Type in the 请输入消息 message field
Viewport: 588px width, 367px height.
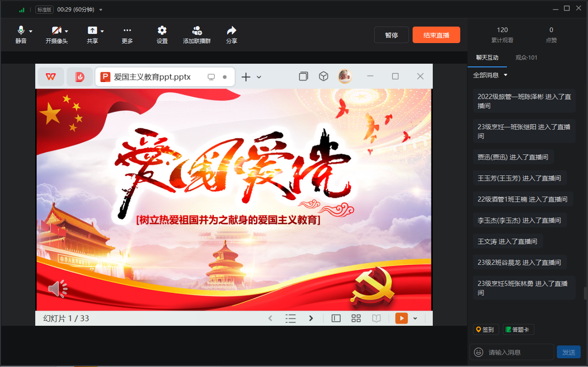517,352
